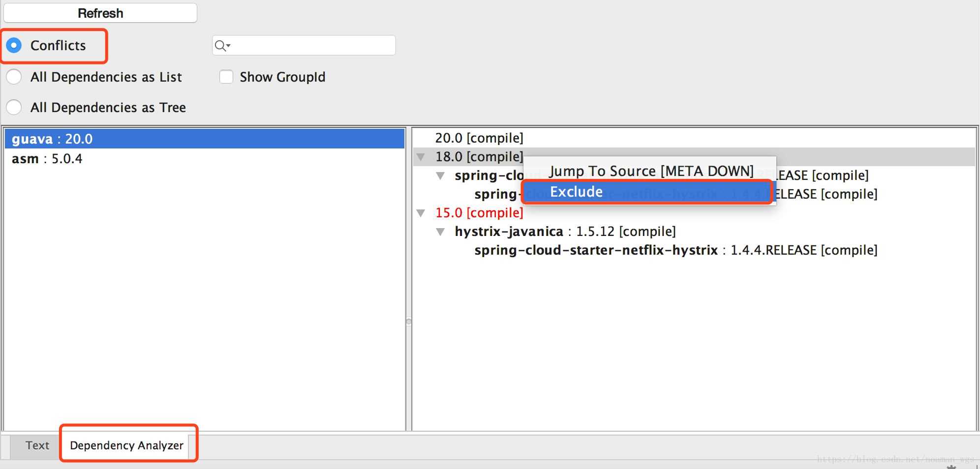Choose Jump To Source menu entry
The width and height of the screenshot is (980, 469).
pos(651,171)
